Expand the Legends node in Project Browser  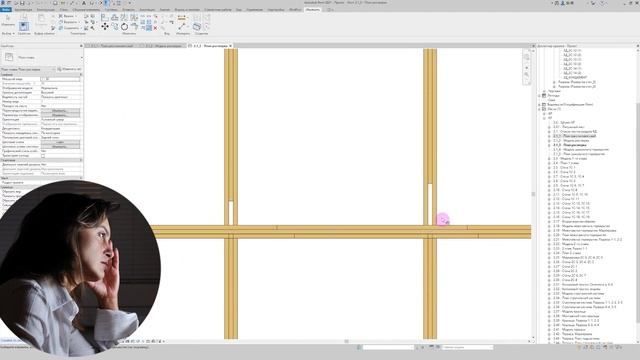[x=539, y=96]
